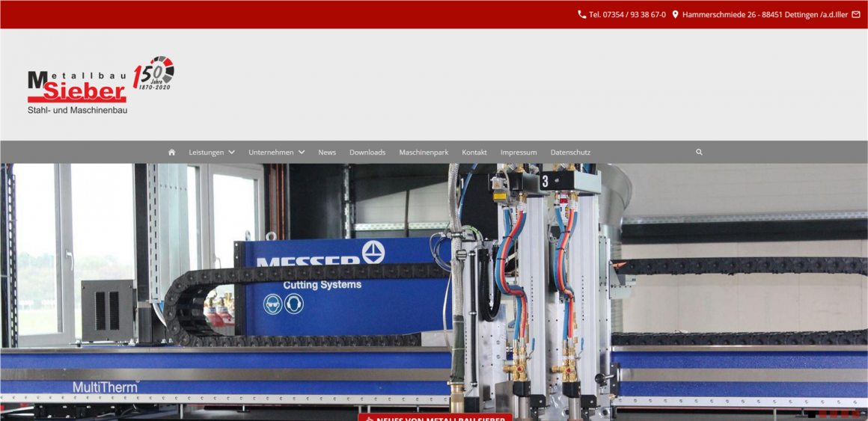Open the Leistungen menu
Viewport: 868px width, 421px height.
coord(207,153)
